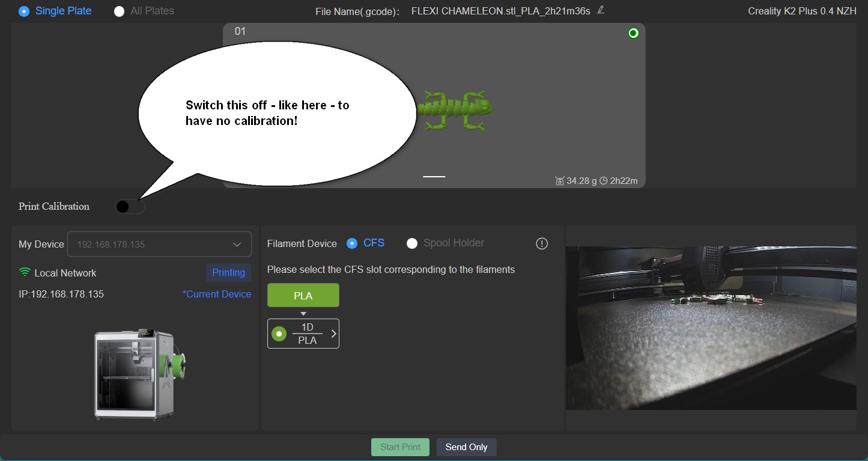868x461 pixels.
Task: Click the green dot in 1D PLA slot
Action: click(x=279, y=334)
